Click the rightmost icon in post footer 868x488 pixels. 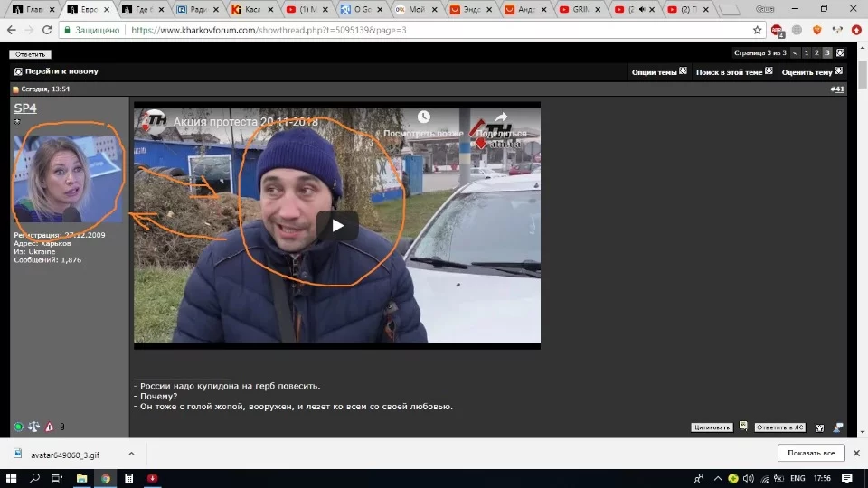(838, 427)
